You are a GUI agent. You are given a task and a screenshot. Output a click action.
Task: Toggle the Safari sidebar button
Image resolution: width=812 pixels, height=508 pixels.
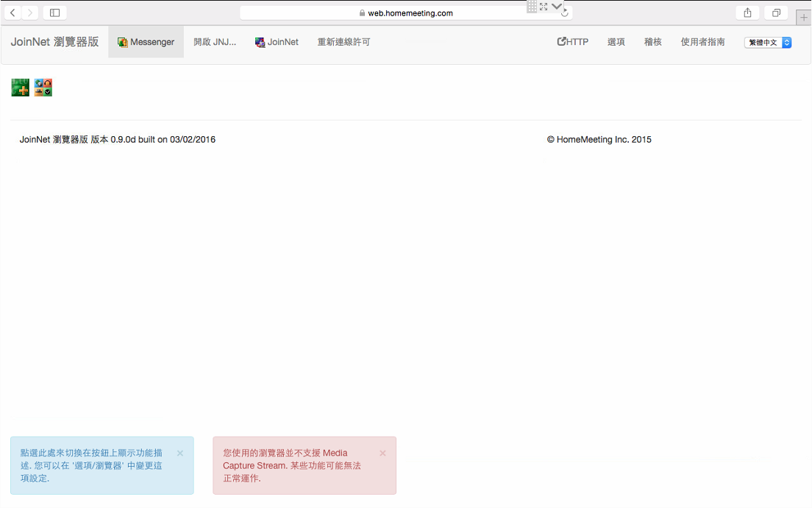pos(55,13)
